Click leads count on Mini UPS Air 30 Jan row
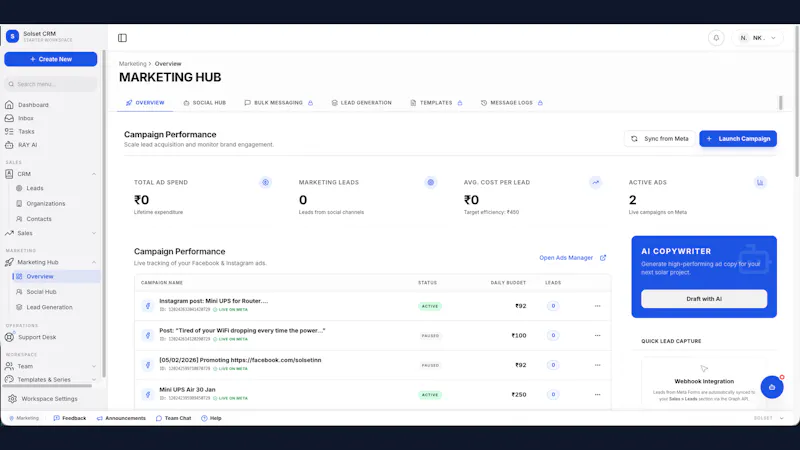Screen dimensions: 800x450 (x=553, y=395)
